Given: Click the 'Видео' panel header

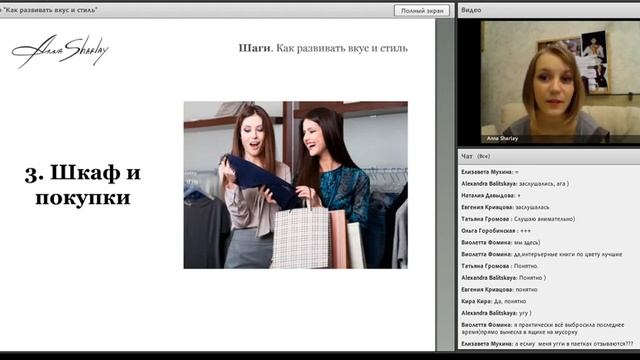Looking at the screenshot, I should pyautogui.click(x=549, y=10).
